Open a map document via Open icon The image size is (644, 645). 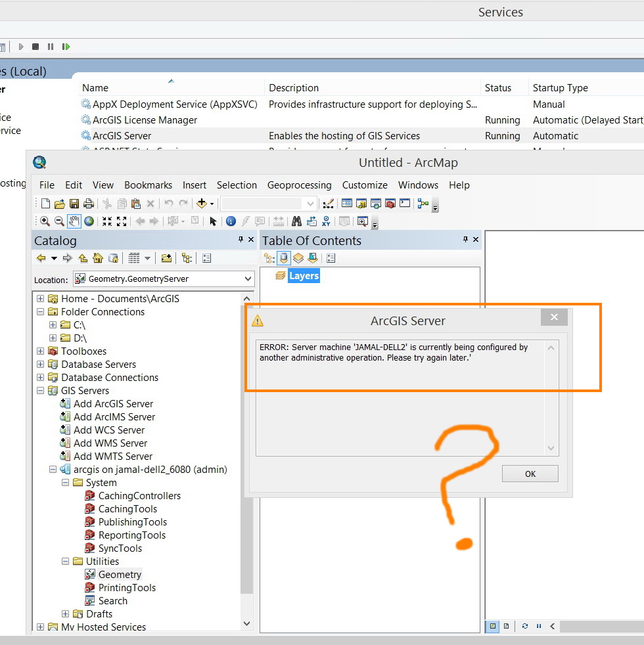click(x=60, y=204)
